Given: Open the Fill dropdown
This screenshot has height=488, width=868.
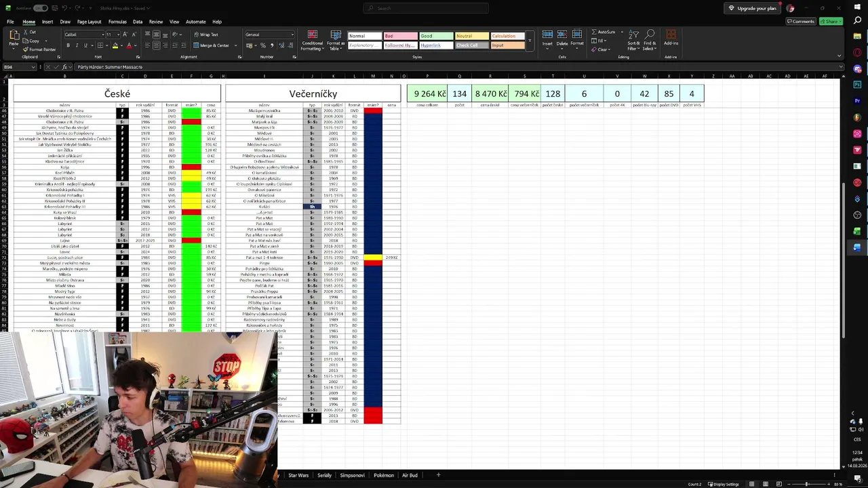Looking at the screenshot, I should click(x=599, y=41).
